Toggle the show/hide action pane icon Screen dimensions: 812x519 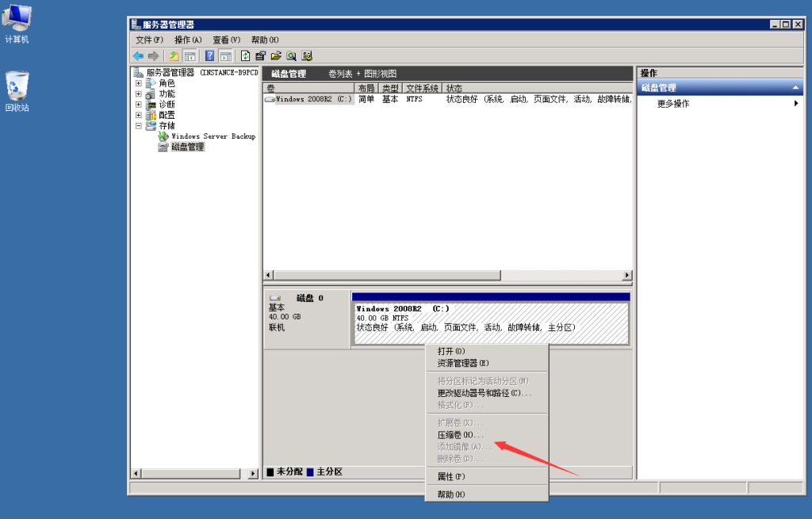[x=226, y=56]
